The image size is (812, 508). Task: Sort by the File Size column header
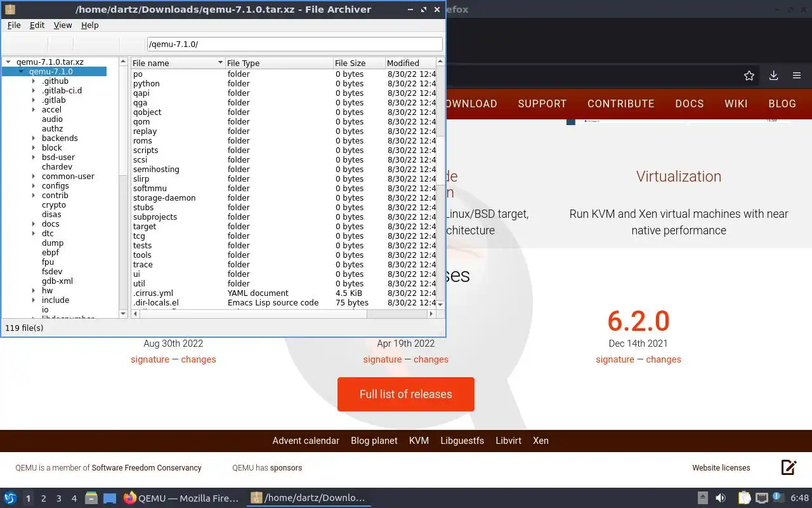pos(359,63)
